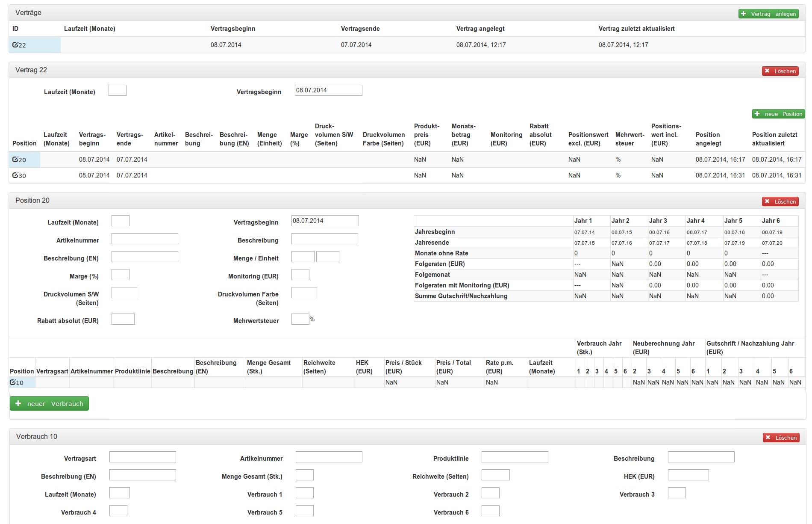This screenshot has width=812, height=524.
Task: Delete Verbrauch 10 with Löschen button
Action: [781, 438]
